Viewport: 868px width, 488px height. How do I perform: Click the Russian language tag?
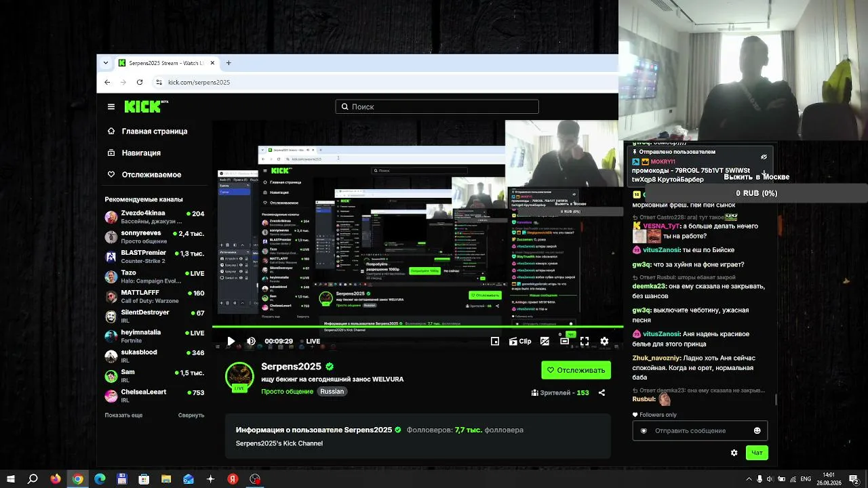[332, 392]
